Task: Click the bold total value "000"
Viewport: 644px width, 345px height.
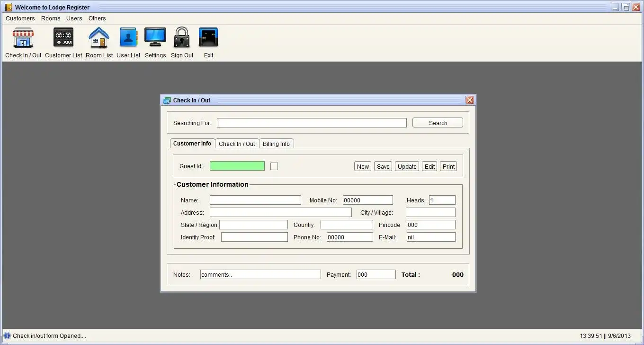Action: 457,274
